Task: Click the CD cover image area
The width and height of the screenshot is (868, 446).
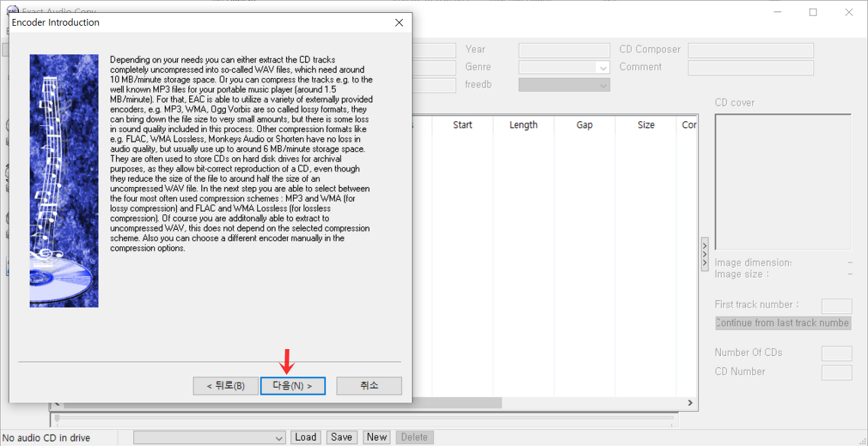Action: pos(783,182)
